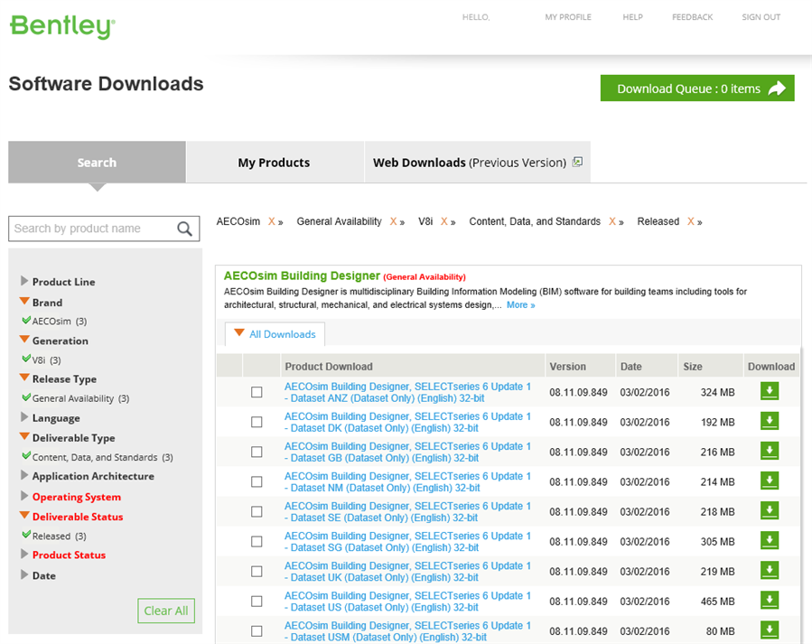The width and height of the screenshot is (812, 644).
Task: Uncheck General Availability release type filter
Action: coord(26,397)
